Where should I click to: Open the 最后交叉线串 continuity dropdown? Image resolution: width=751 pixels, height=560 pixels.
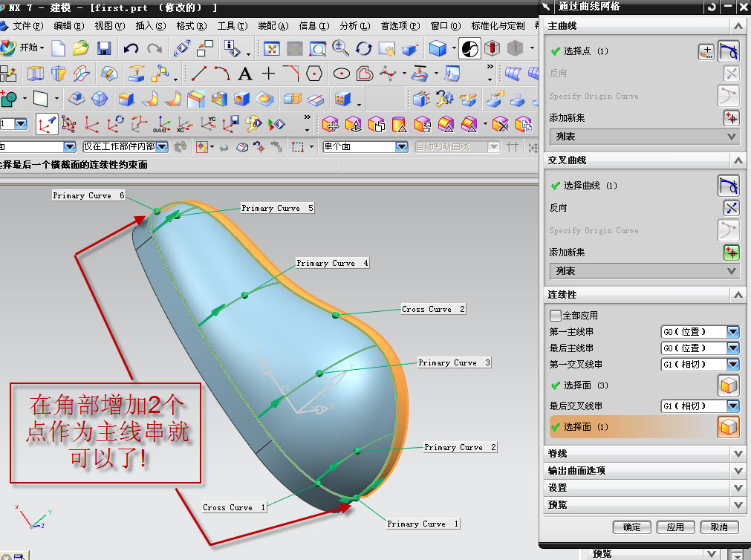(x=732, y=406)
